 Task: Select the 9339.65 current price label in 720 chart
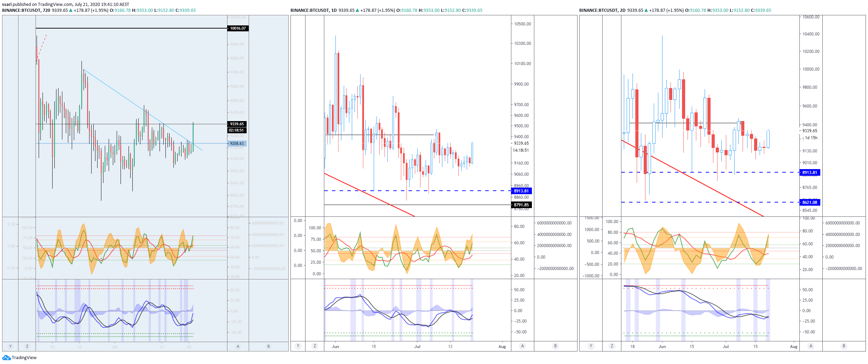coord(237,124)
